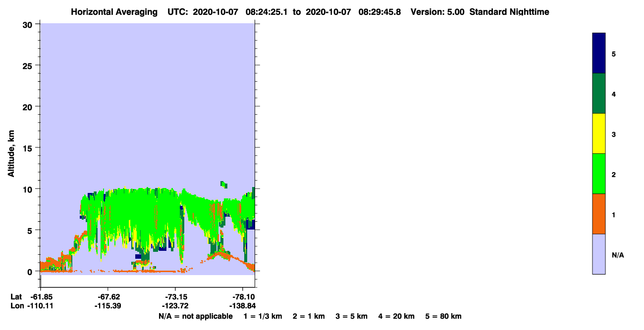Click the 'Horizontal Averaging' title text
This screenshot has height=330, width=644.
(113, 12)
